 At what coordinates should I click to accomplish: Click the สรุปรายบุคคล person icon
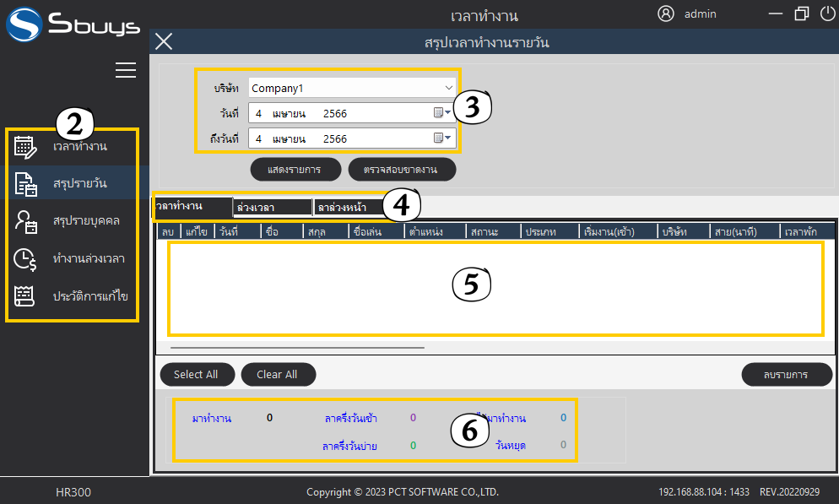tap(26, 221)
